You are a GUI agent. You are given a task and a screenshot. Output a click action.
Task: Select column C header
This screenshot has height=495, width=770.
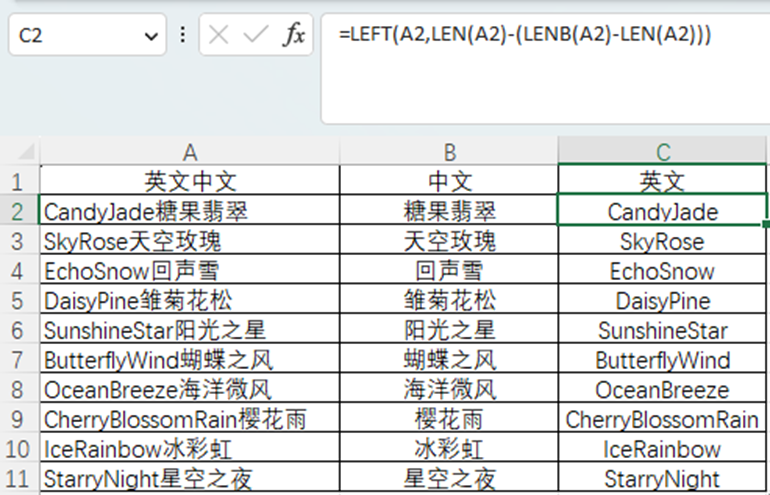(x=662, y=152)
